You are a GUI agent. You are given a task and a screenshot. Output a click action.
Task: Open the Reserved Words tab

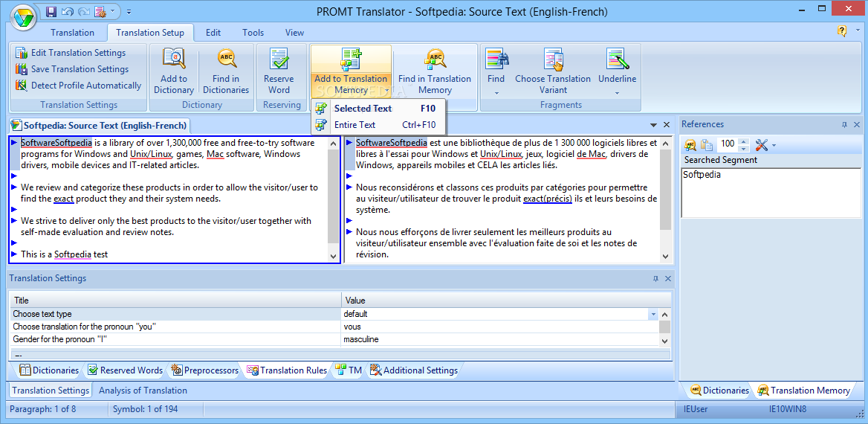click(125, 370)
